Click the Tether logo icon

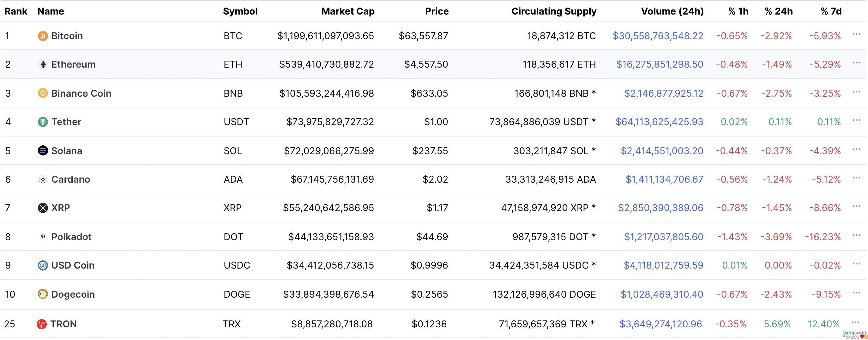coord(43,122)
